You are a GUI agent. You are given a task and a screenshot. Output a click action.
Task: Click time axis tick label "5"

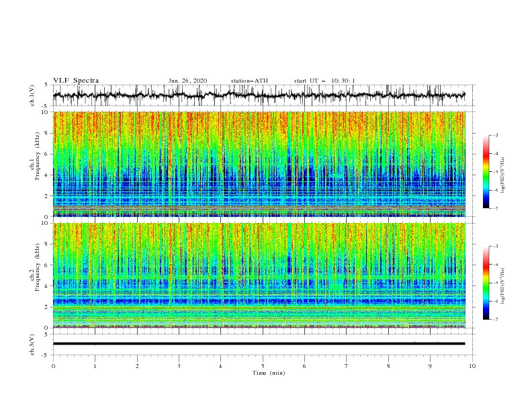(263, 366)
